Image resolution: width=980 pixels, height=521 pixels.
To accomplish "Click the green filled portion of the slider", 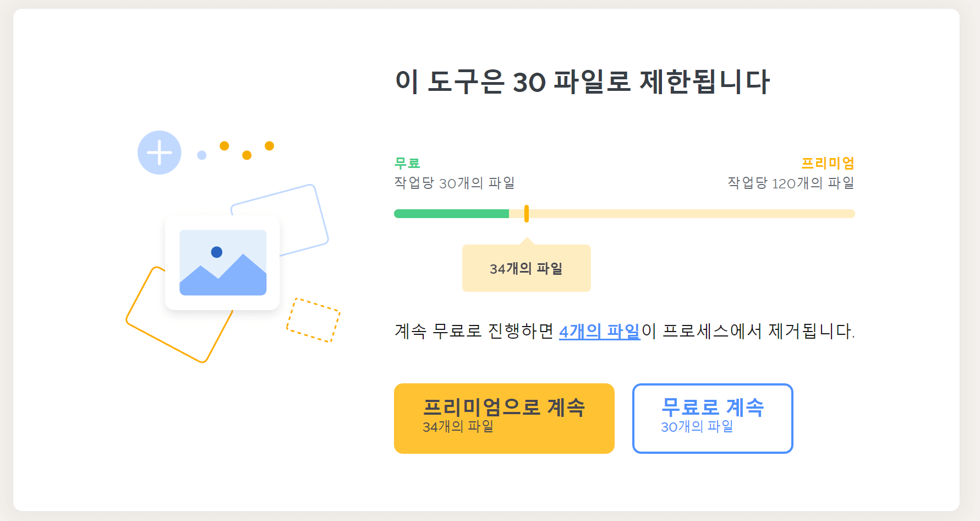I will click(451, 213).
